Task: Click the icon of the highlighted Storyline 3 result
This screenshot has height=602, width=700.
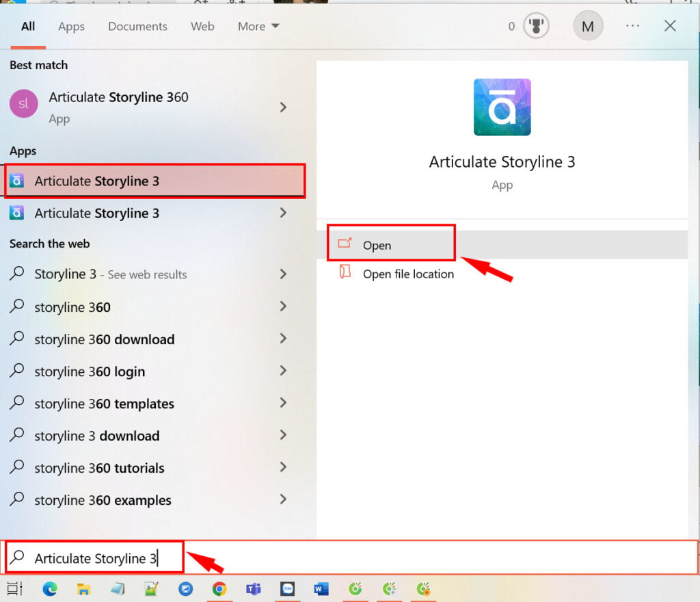Action: [x=17, y=181]
